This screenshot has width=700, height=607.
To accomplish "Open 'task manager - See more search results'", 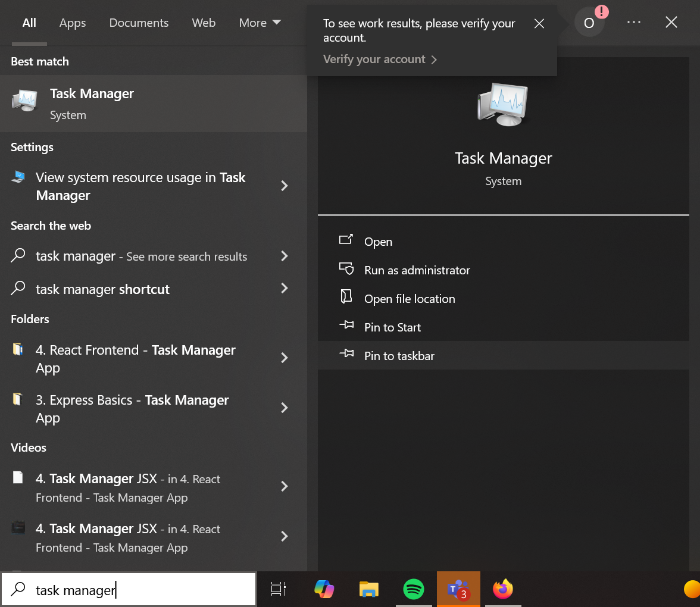I will tap(153, 256).
